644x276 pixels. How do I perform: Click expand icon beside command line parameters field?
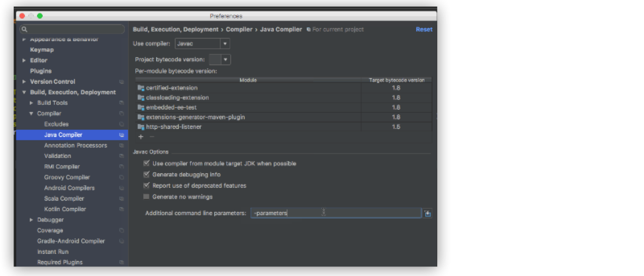click(428, 213)
